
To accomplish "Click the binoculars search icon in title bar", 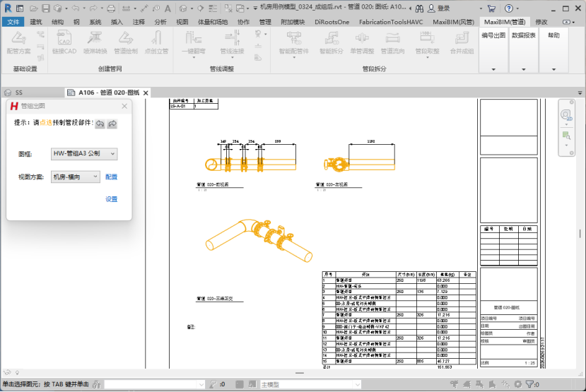I will tap(419, 8).
